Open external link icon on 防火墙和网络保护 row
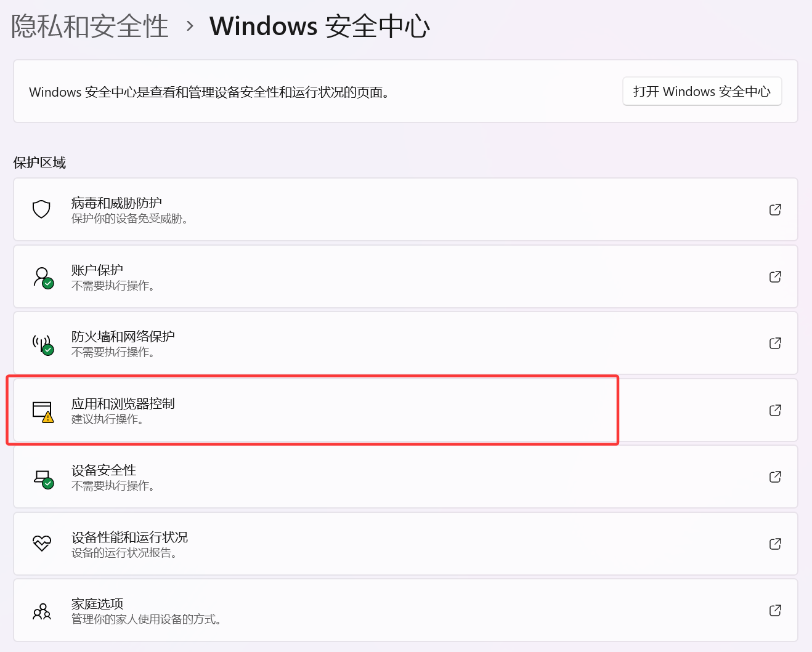812x652 pixels. 775,343
